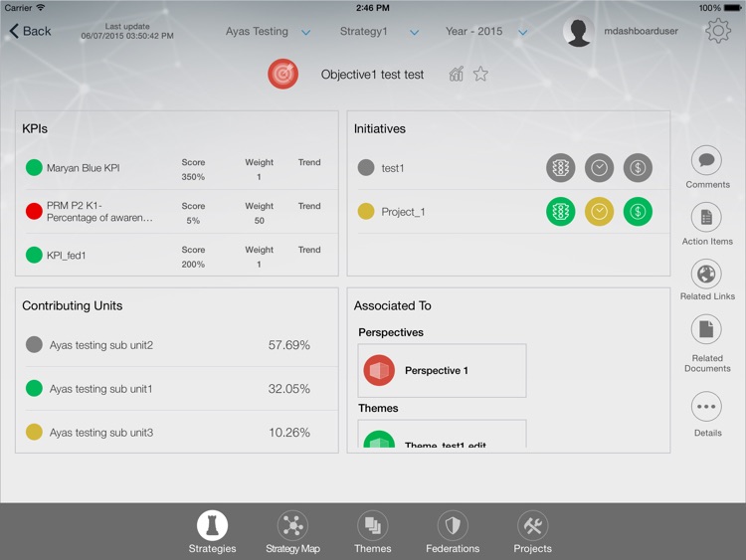Click the battery indicator in status bar

pos(732,8)
